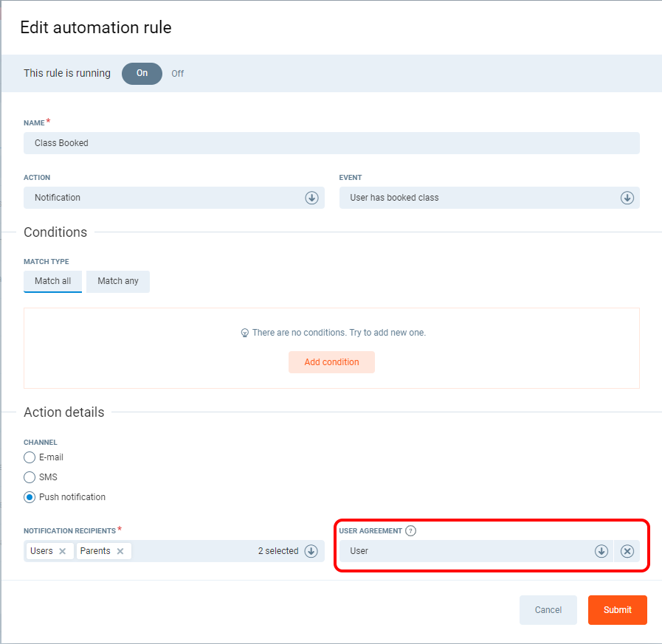
Task: Click the User Agreement dropdown arrow icon
Action: [x=601, y=551]
